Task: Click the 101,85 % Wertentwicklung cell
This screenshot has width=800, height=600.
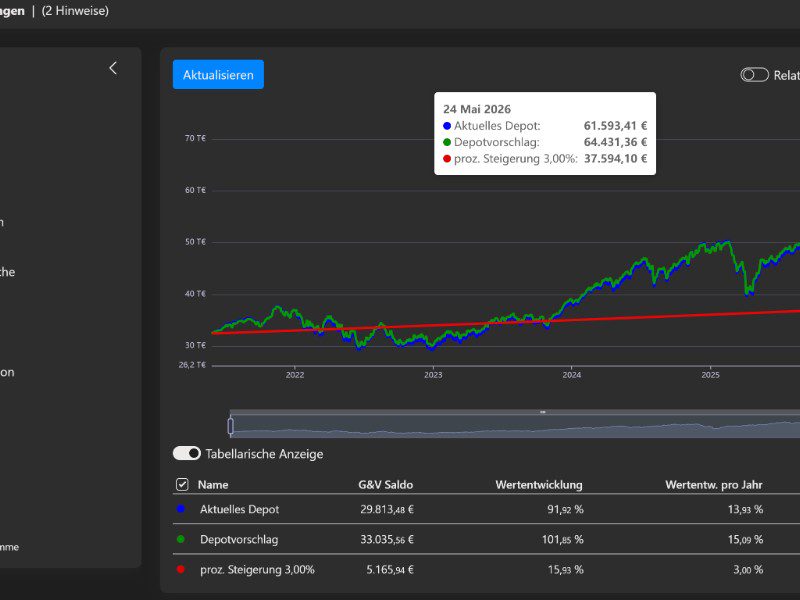Action: (563, 539)
